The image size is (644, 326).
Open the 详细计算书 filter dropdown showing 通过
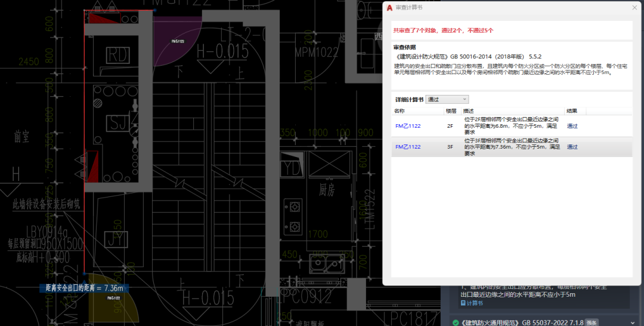(x=447, y=100)
